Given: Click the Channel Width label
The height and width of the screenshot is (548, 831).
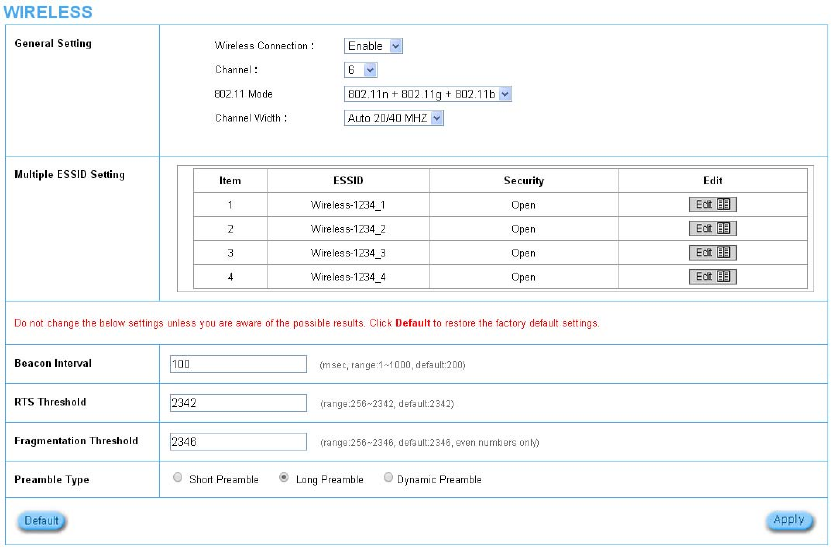Looking at the screenshot, I should [251, 118].
